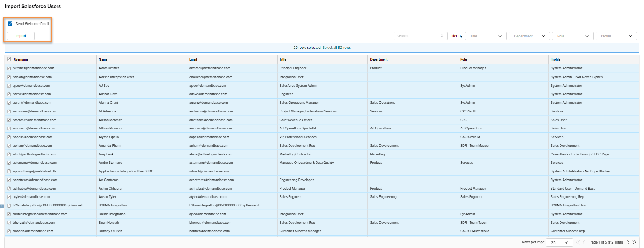The height and width of the screenshot is (248, 644).
Task: Click the profile Customer Success Rep
Action: pos(568,231)
